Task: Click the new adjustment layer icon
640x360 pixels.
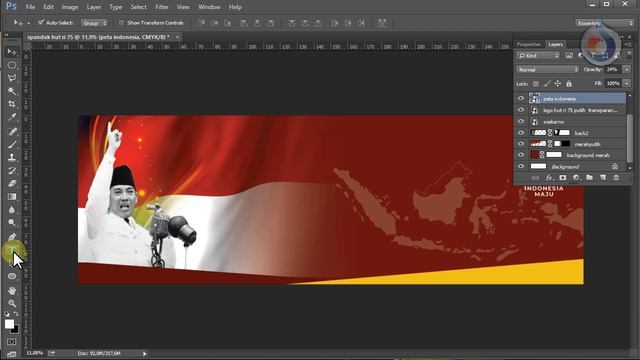Action: pyautogui.click(x=576, y=178)
